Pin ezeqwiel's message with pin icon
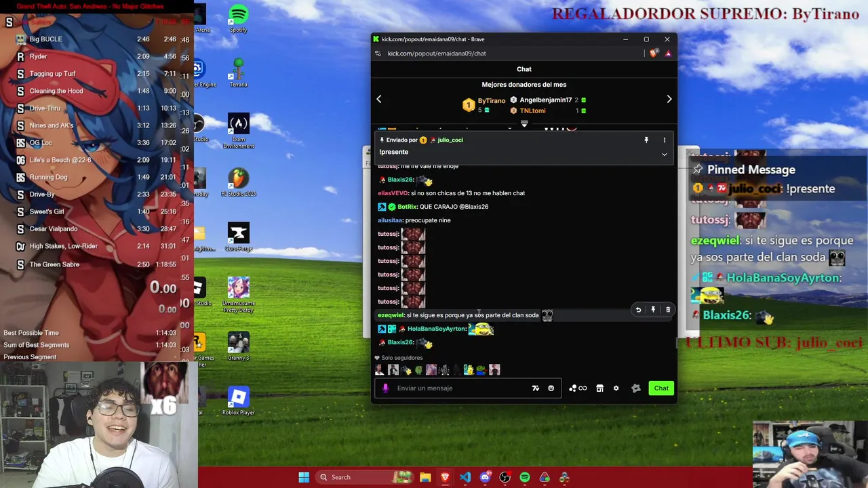Image resolution: width=868 pixels, height=488 pixels. coord(653,310)
